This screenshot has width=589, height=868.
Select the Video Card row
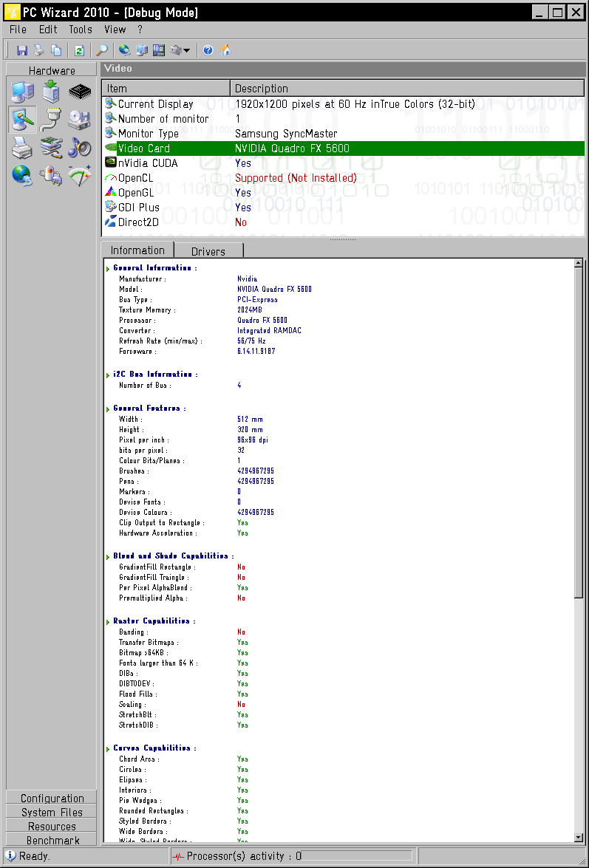click(343, 148)
